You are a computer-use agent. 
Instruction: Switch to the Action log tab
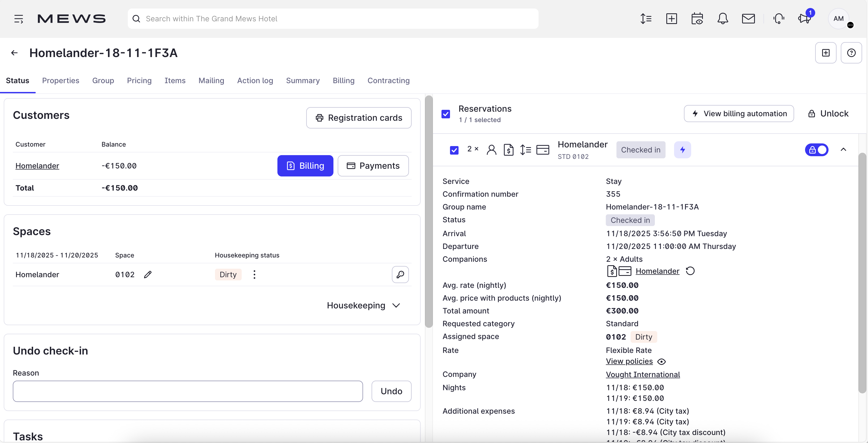click(x=255, y=80)
